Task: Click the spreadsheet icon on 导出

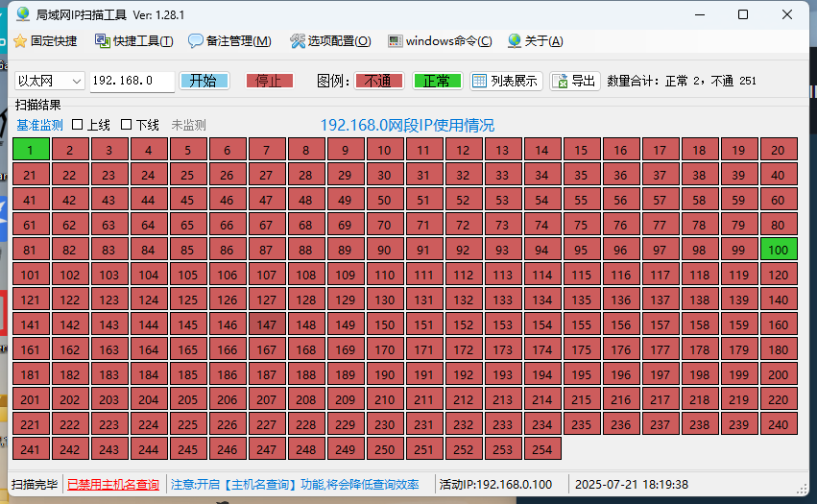Action: pos(560,82)
